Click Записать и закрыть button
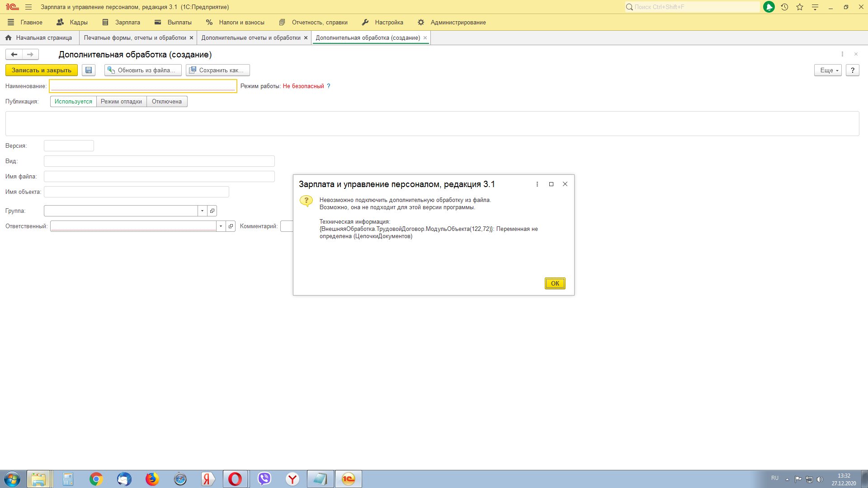Viewport: 868px width, 488px height. (42, 70)
